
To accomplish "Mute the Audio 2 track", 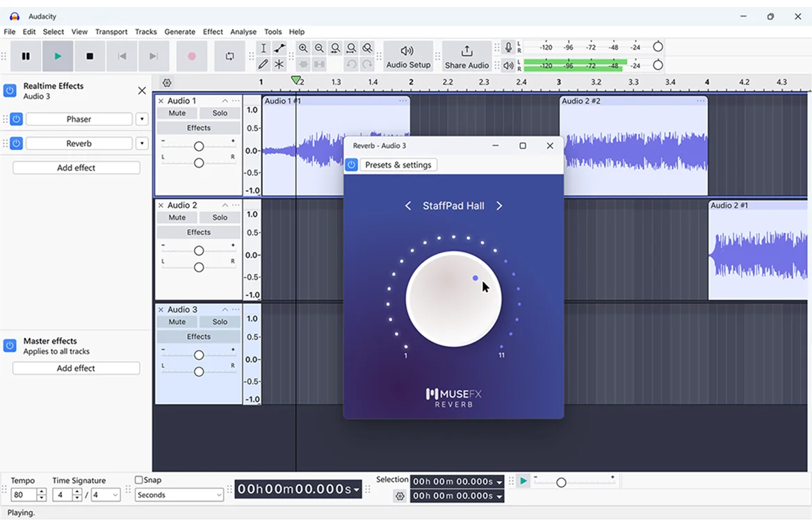I will pyautogui.click(x=176, y=217).
